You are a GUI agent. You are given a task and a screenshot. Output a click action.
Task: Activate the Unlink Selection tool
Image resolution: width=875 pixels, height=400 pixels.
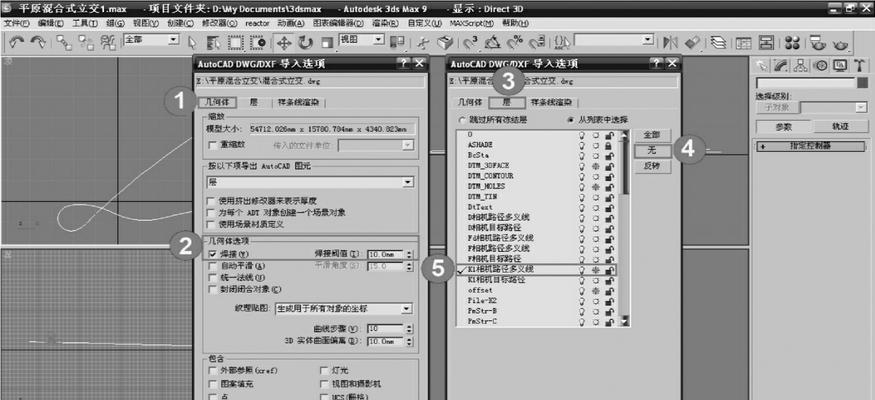click(86, 42)
